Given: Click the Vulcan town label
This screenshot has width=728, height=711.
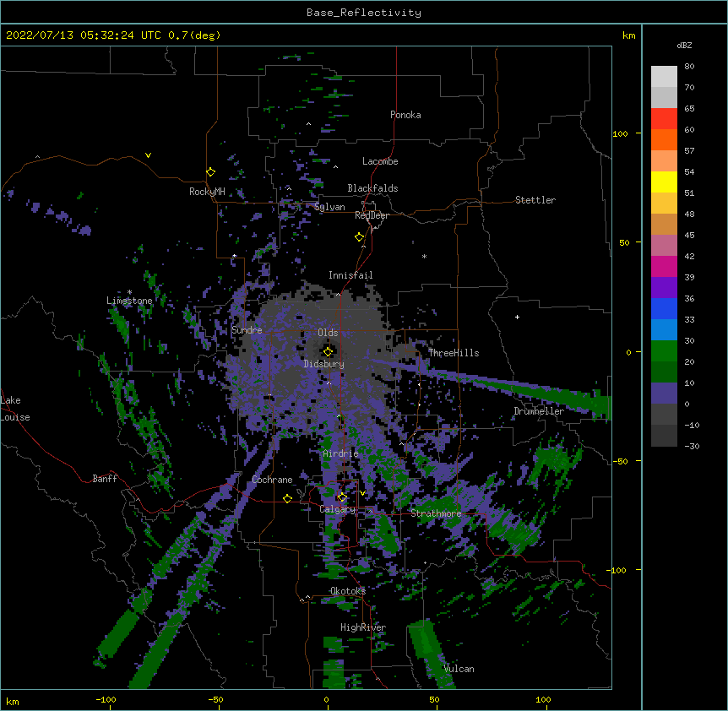Looking at the screenshot, I should click(x=459, y=669).
